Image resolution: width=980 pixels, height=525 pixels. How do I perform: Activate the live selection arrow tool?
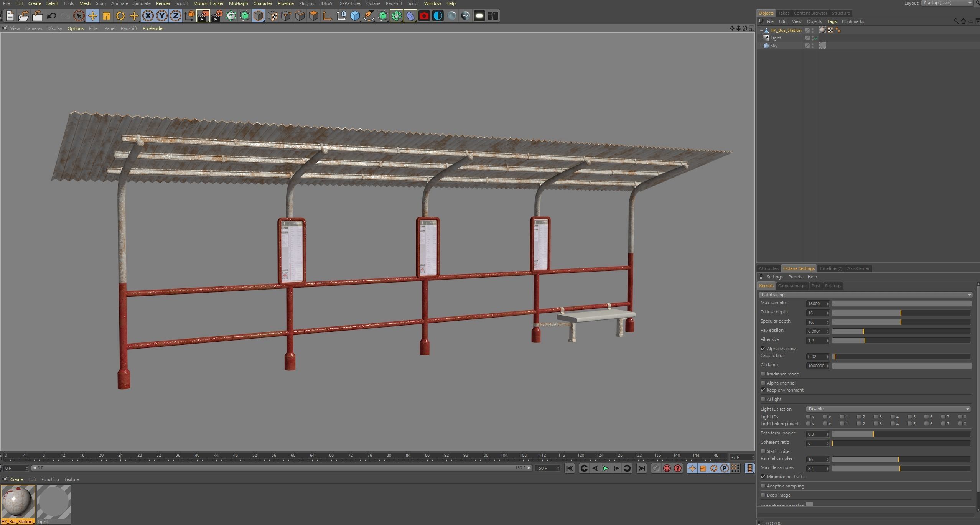point(79,16)
